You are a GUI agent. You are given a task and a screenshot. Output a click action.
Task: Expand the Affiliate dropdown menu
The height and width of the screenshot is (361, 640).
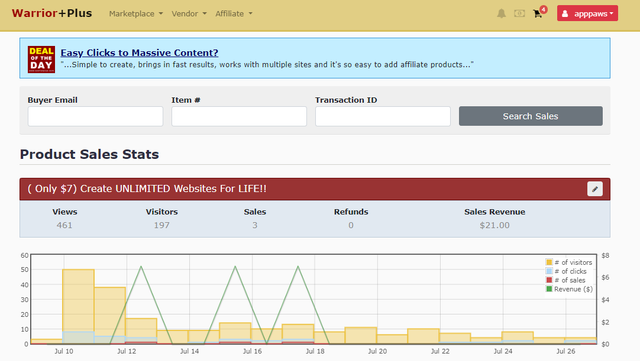pyautogui.click(x=234, y=13)
